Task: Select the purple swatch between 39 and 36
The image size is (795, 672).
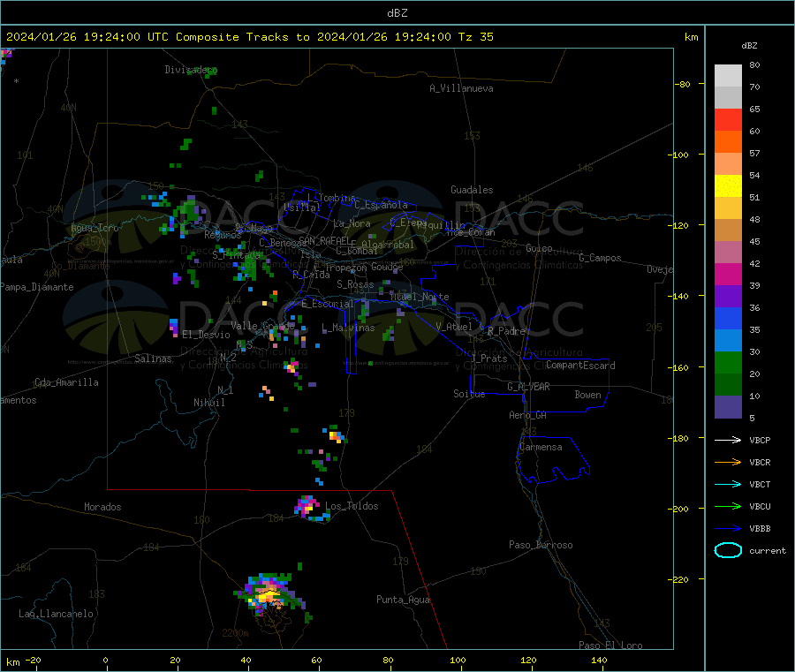Action: [728, 297]
